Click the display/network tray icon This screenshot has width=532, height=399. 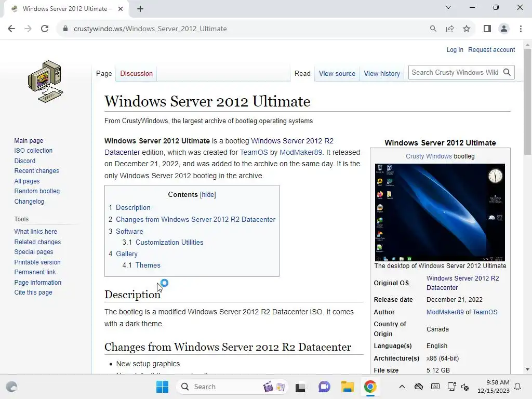[451, 387]
